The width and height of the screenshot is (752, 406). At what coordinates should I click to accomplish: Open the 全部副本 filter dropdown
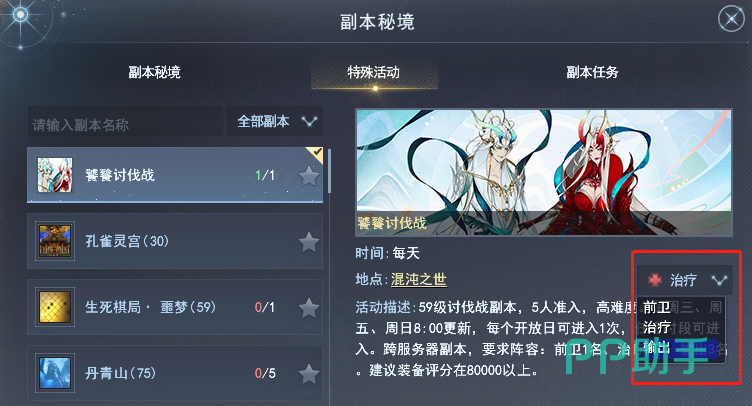point(275,121)
